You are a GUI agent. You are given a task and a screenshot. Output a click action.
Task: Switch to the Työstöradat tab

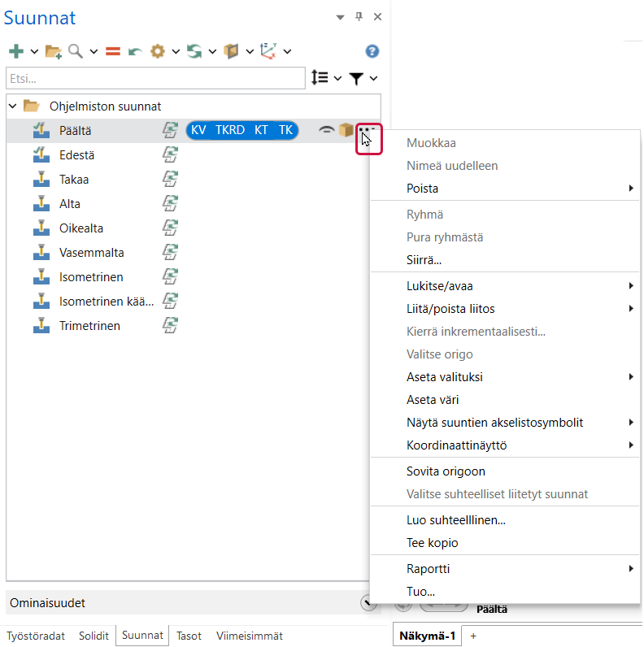coord(36,636)
